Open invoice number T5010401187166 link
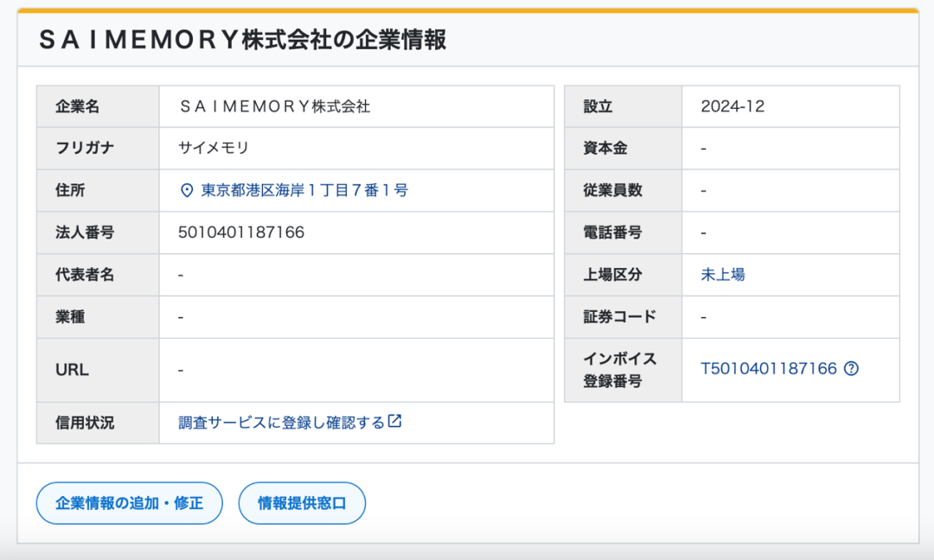The width and height of the screenshot is (934, 560). [768, 369]
